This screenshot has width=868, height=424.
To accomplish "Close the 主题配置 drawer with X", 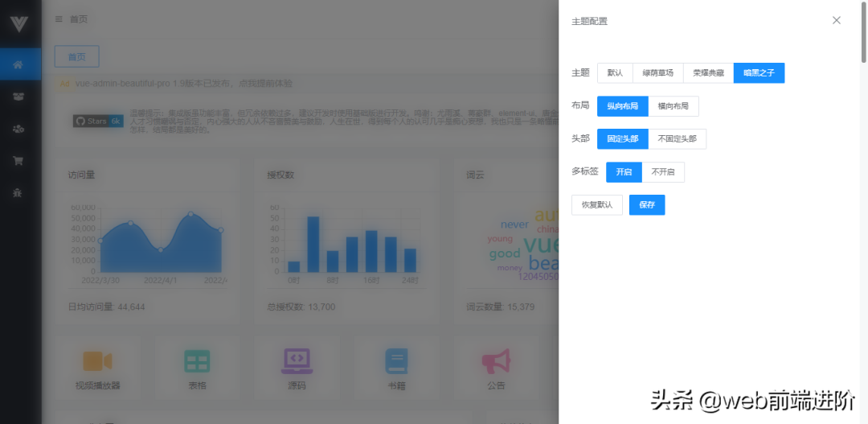I will pyautogui.click(x=837, y=20).
